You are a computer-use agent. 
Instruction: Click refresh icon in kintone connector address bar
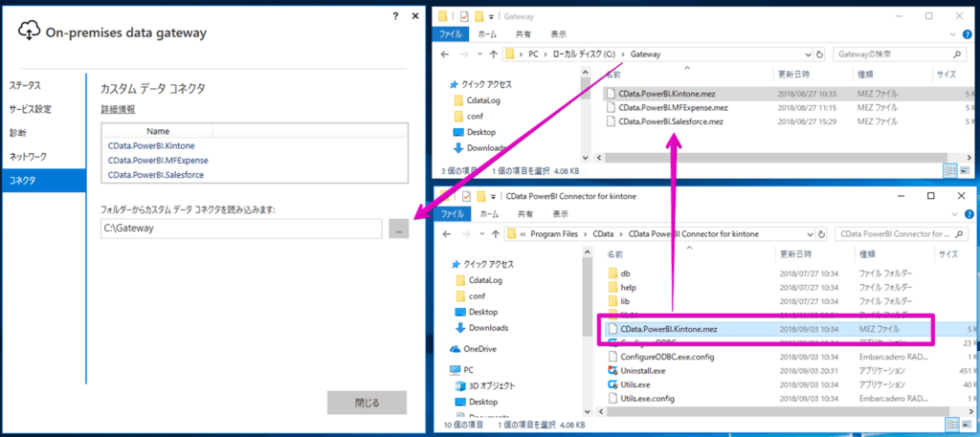pos(822,234)
